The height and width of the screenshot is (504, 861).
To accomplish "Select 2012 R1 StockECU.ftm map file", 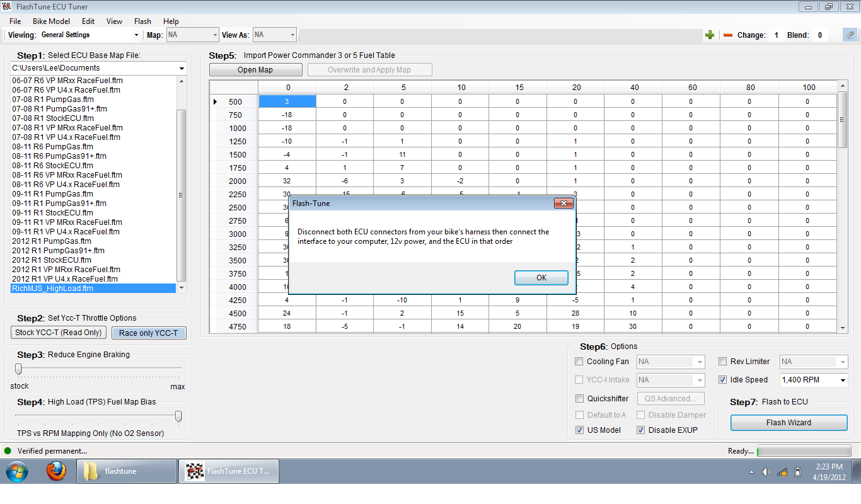I will [x=52, y=260].
